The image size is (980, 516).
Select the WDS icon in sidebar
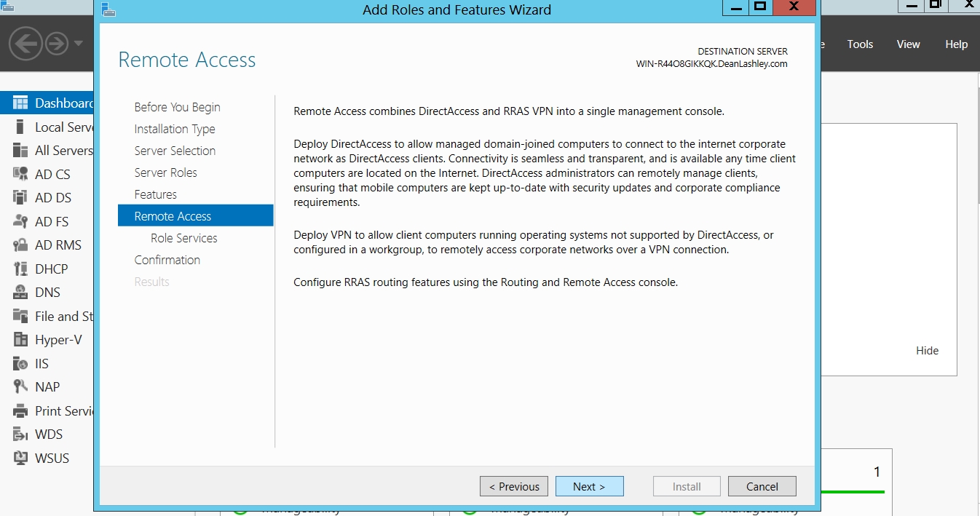click(20, 434)
